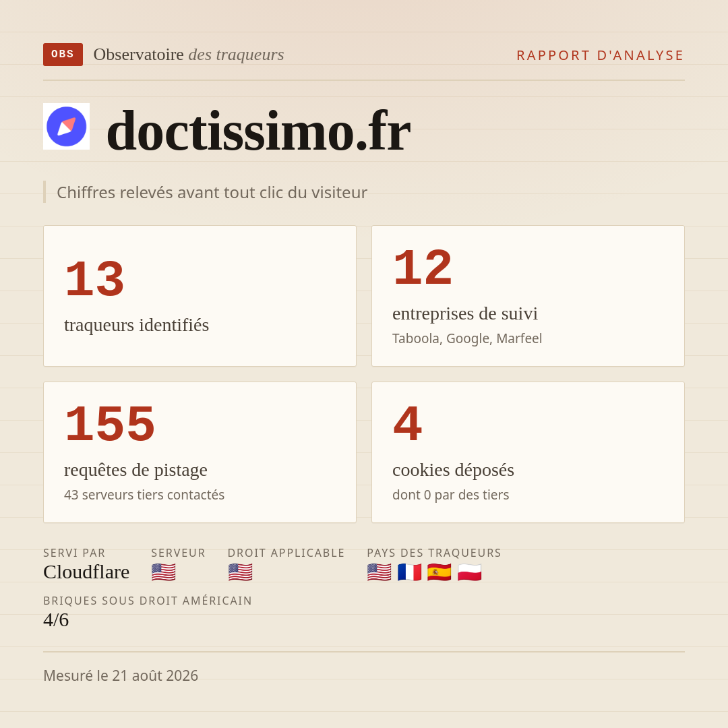Click the Polish flag icon
The height and width of the screenshot is (728, 728).
(469, 572)
